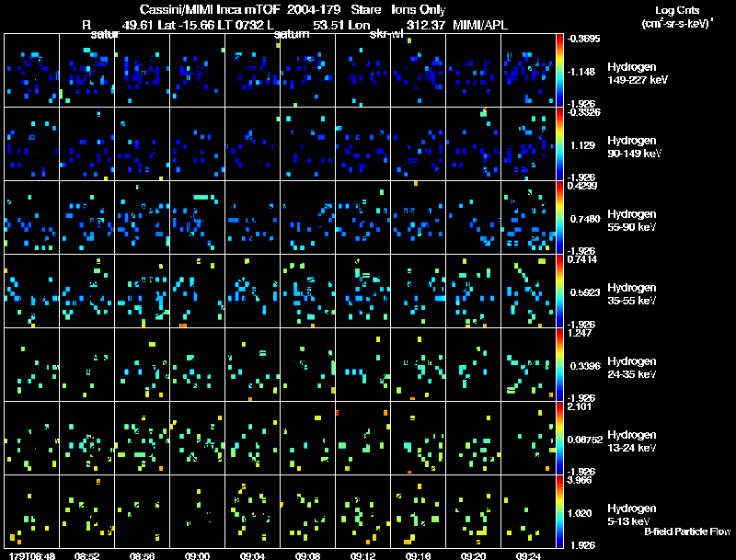Click the Log Cnts legend heading
This screenshot has width=736, height=560.
[x=677, y=10]
